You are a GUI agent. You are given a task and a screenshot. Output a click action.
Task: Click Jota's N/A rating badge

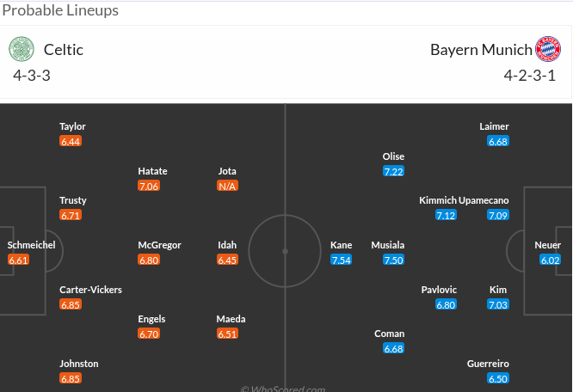coord(227,186)
